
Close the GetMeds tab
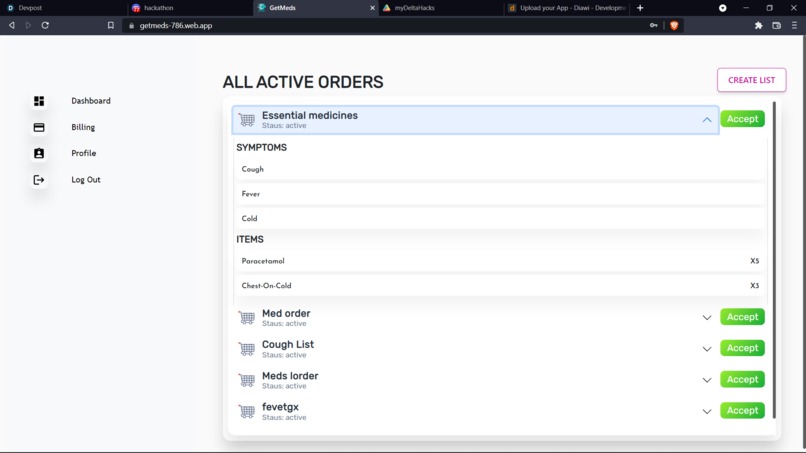coord(373,8)
